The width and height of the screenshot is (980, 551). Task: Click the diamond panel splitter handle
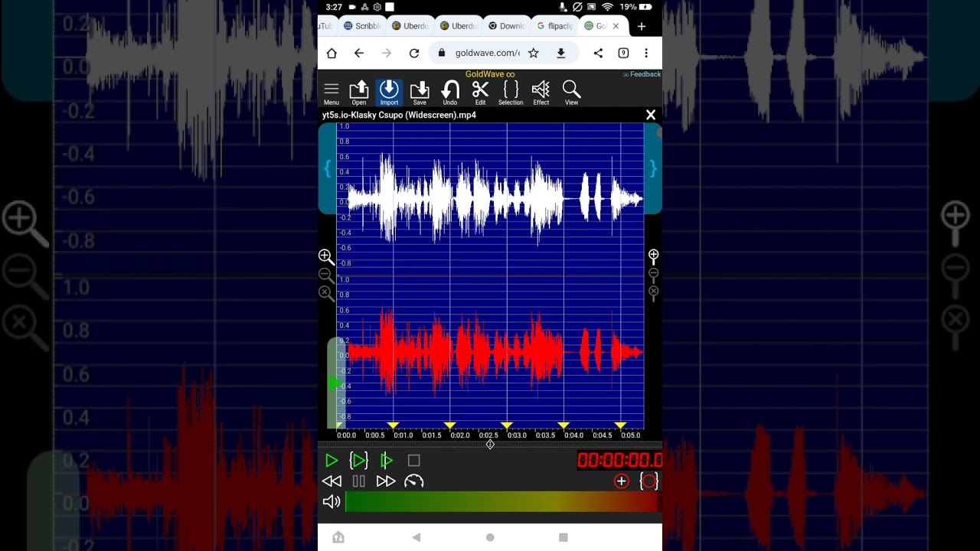[490, 444]
